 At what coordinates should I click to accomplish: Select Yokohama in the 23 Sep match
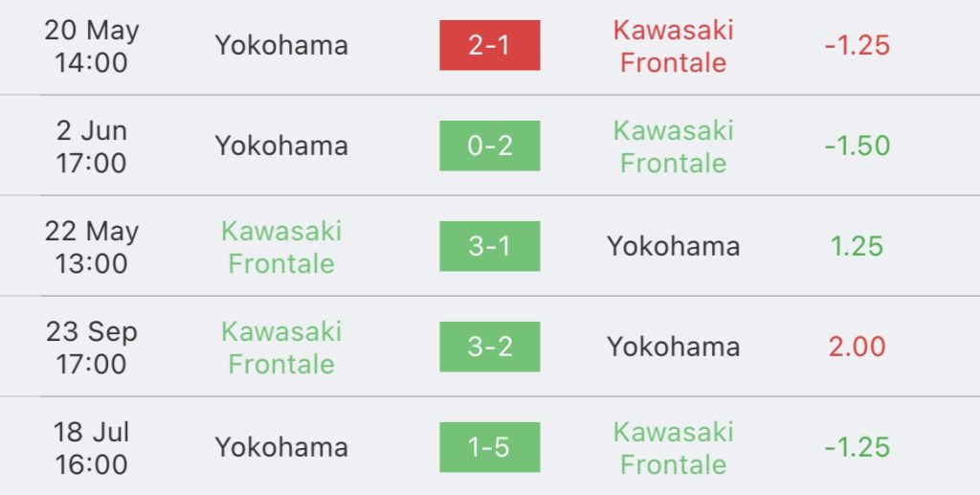click(x=673, y=347)
